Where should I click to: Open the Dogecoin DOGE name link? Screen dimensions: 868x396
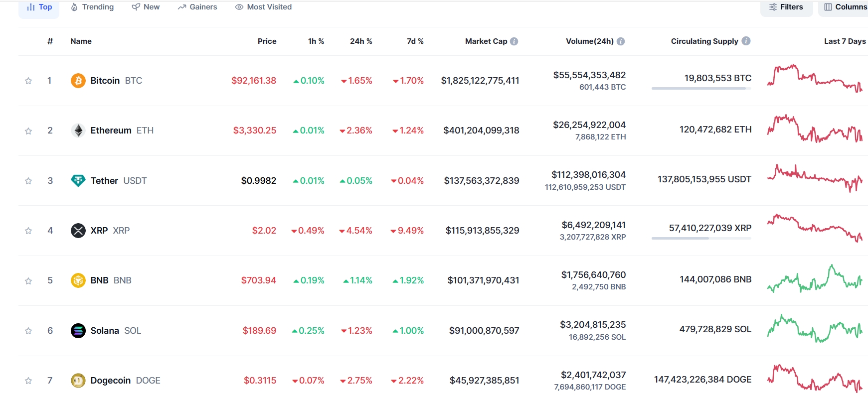(x=126, y=381)
